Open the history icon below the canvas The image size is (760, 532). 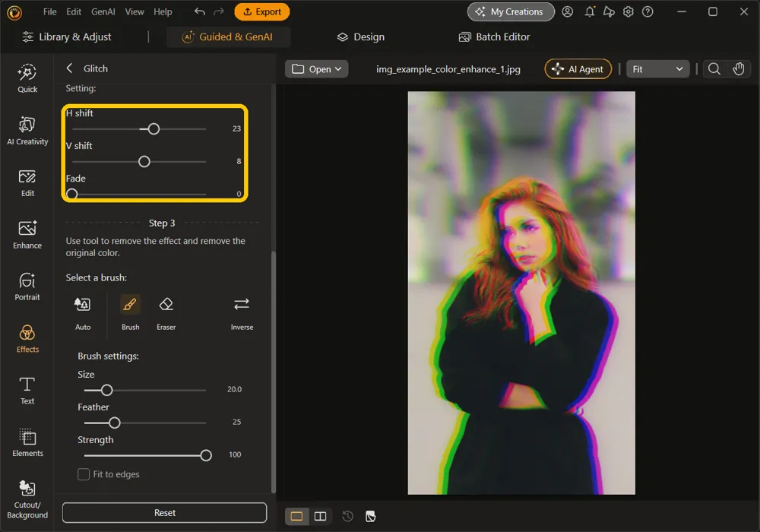(x=347, y=516)
